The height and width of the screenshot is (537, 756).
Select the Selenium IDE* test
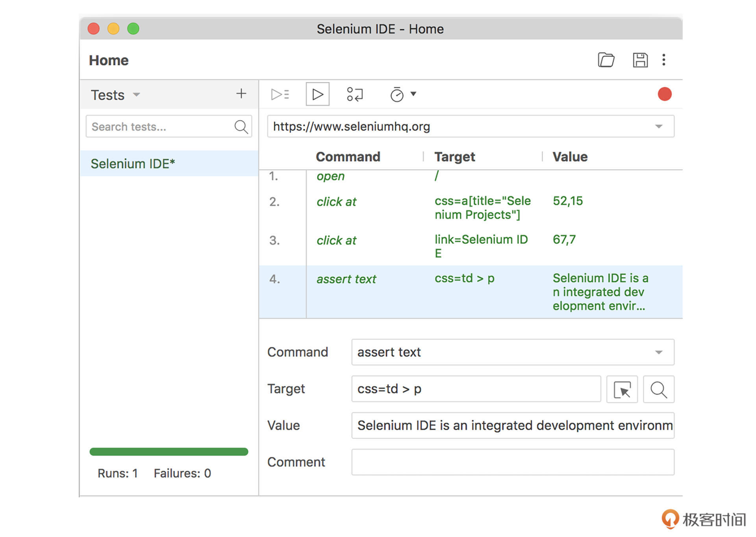coord(169,163)
